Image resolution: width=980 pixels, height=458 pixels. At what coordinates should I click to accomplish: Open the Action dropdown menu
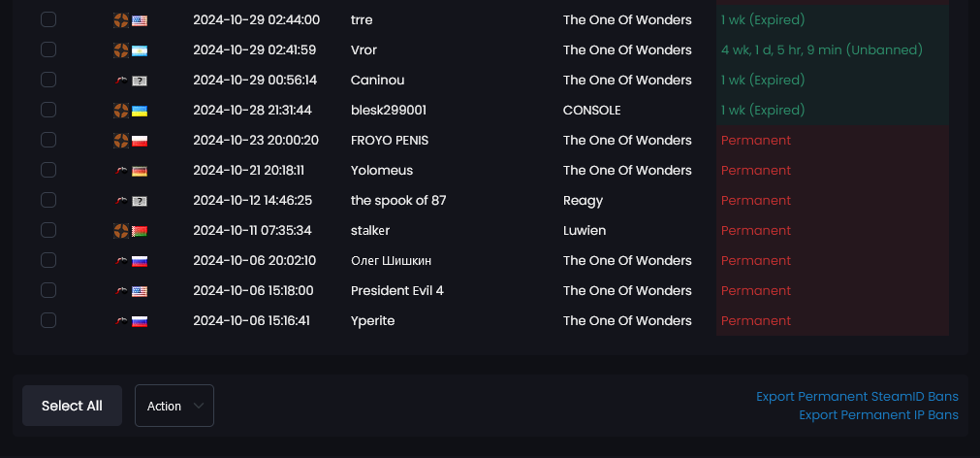point(174,406)
